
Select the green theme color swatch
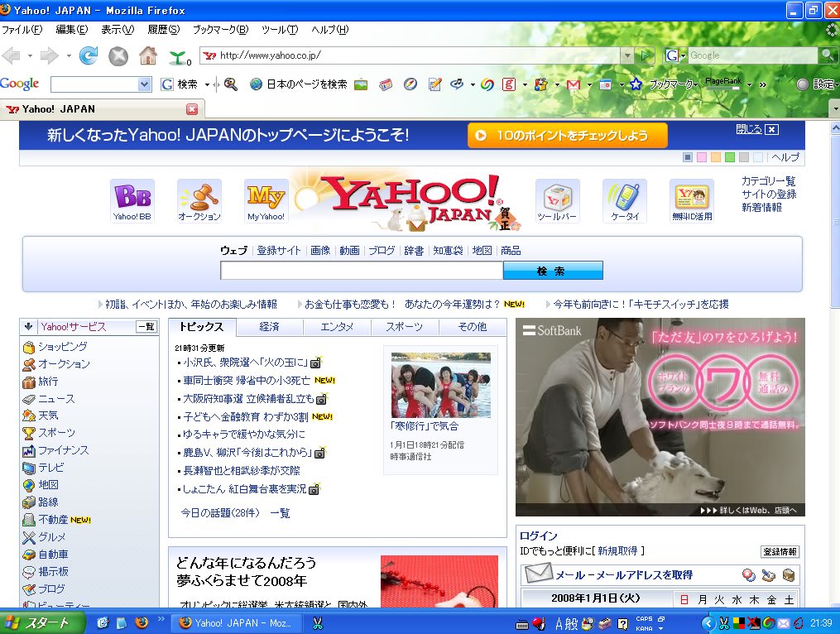730,157
